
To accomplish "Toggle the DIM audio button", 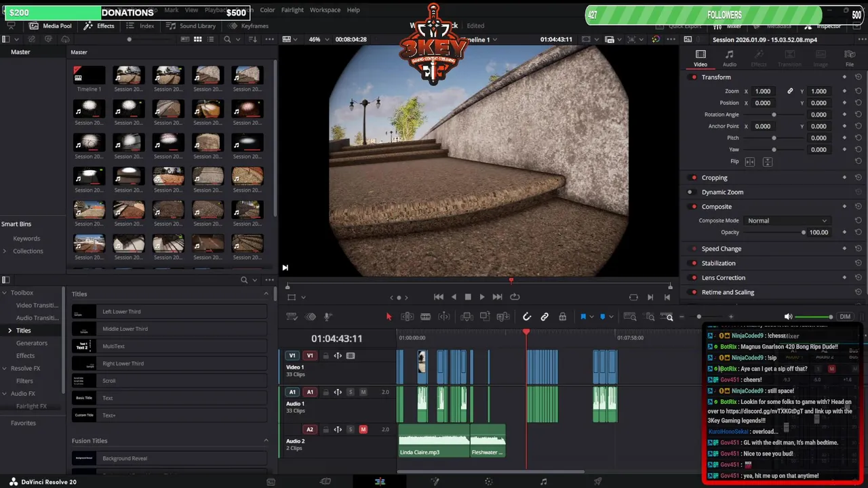I will (845, 317).
